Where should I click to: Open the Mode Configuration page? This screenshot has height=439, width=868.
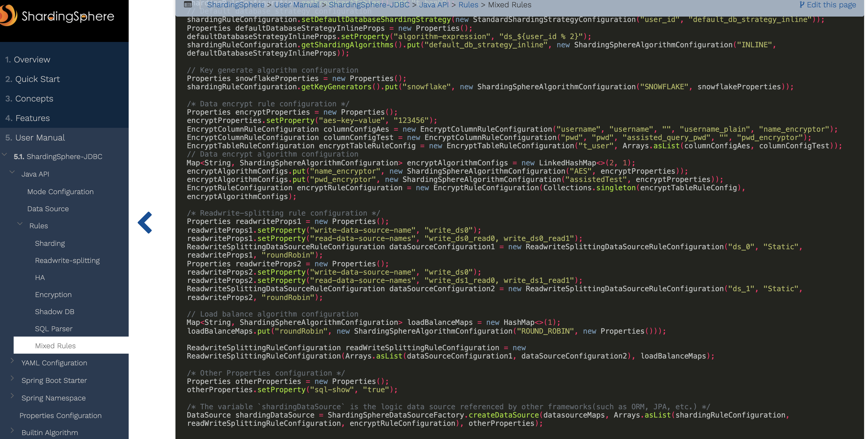point(60,192)
